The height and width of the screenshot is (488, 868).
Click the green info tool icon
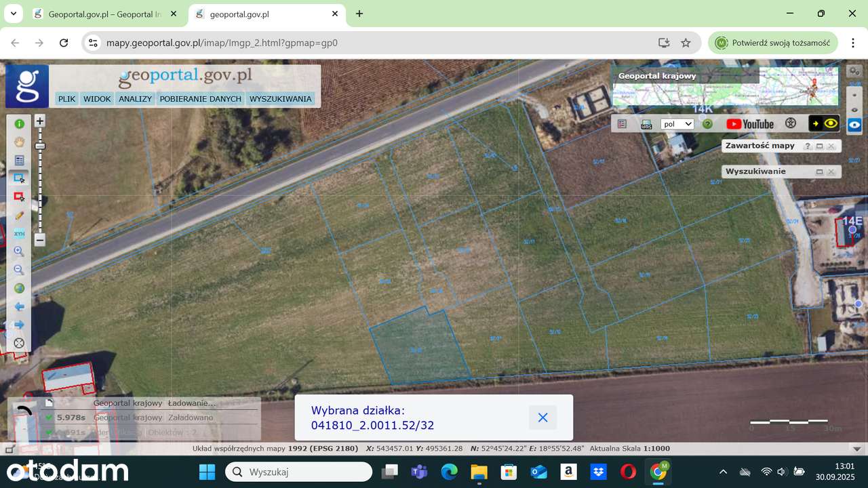(19, 124)
